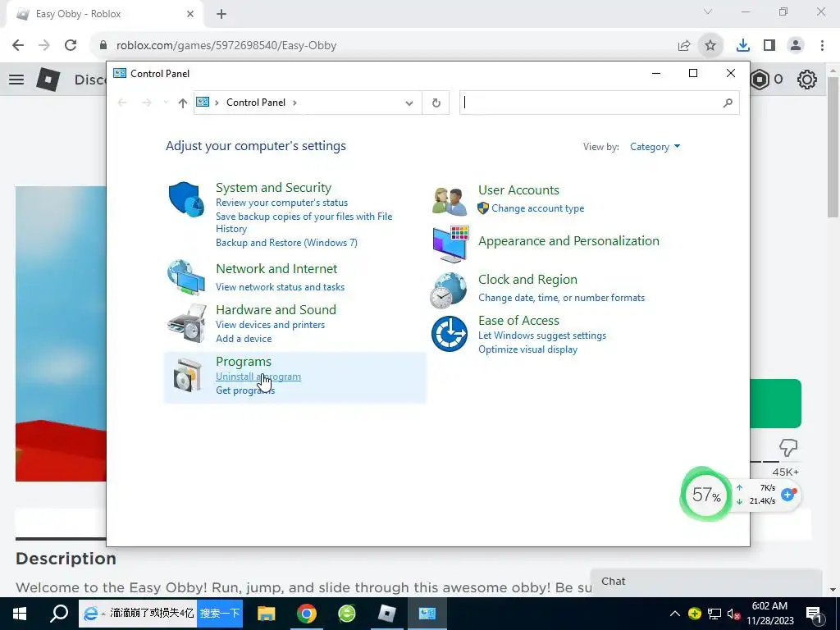
Task: Click the search magnifier in Control Panel
Action: (728, 103)
